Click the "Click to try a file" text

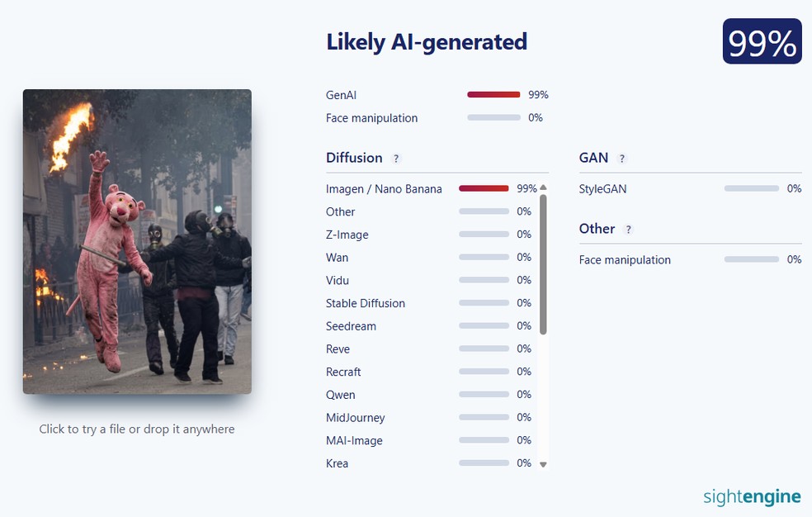click(137, 429)
